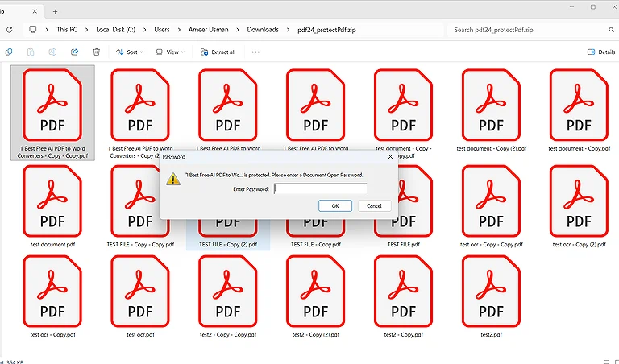Select test2 - Copy - Copy.pdf icon
This screenshot has height=364, width=619.
tap(228, 291)
